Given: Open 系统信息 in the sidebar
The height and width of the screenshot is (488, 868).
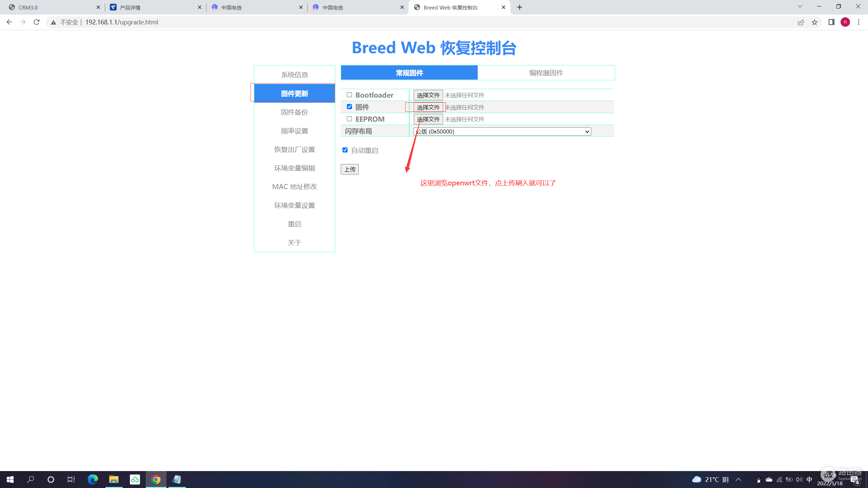Looking at the screenshot, I should coord(294,75).
